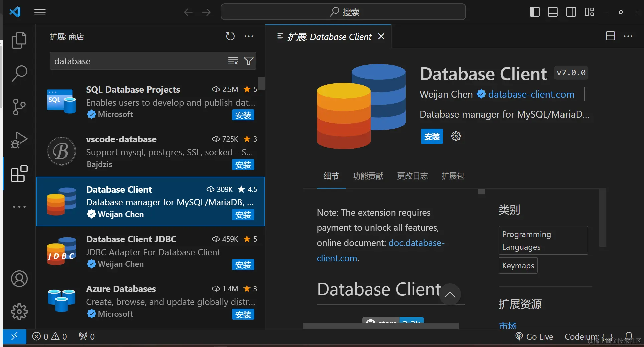The height and width of the screenshot is (347, 644).
Task: Select vscode-database extension entry
Action: click(x=150, y=152)
